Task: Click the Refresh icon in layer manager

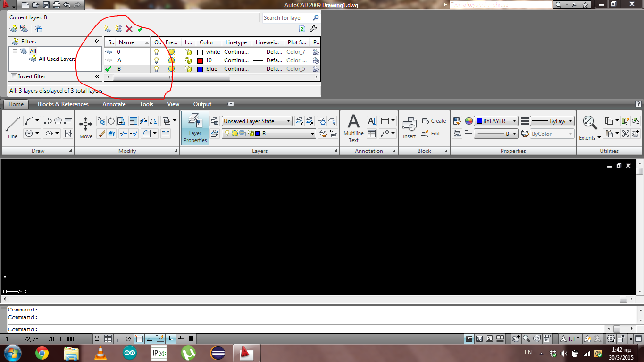Action: click(x=302, y=29)
